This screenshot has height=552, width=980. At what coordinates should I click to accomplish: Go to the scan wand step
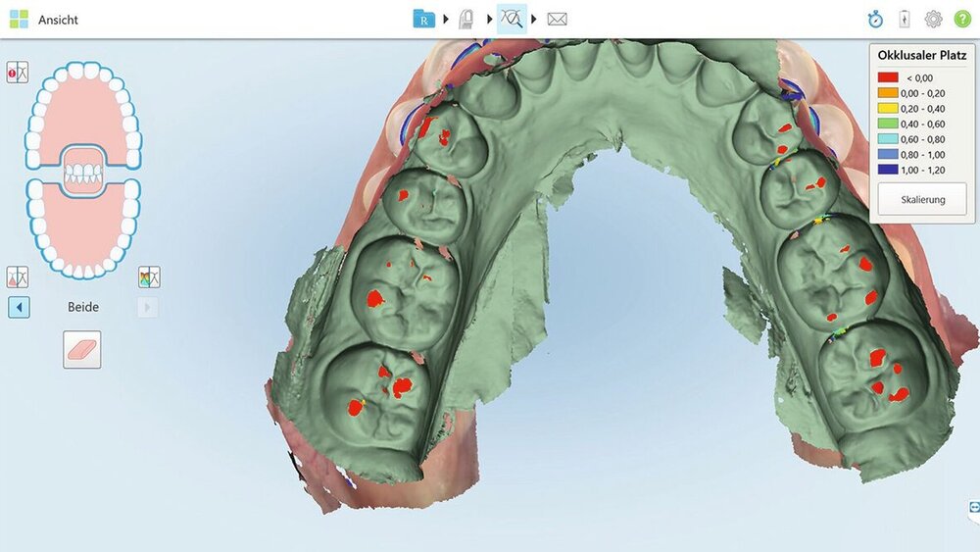[x=466, y=19]
